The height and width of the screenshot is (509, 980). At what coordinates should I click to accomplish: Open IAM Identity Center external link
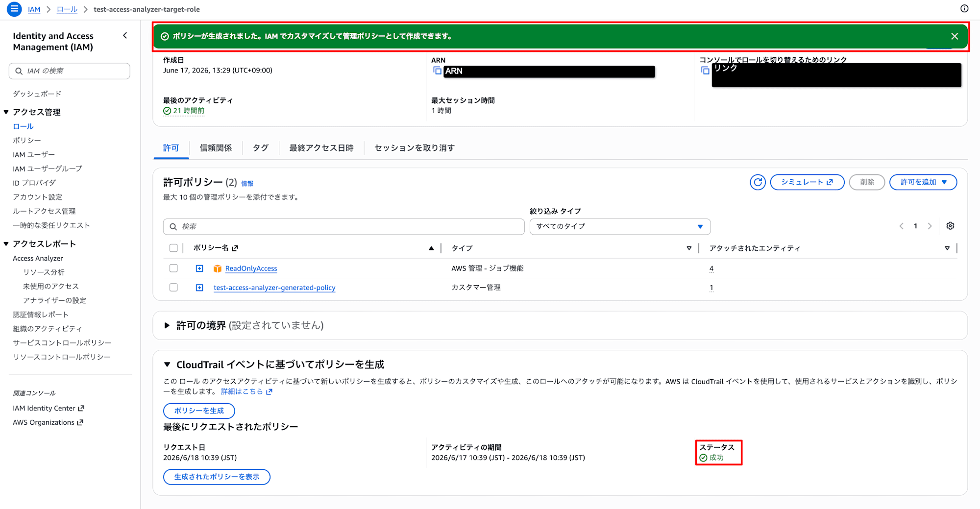49,408
